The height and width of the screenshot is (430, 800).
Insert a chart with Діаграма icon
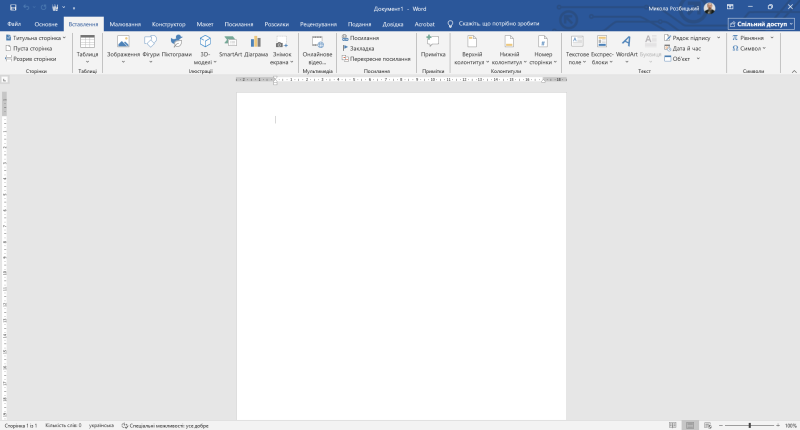point(256,42)
